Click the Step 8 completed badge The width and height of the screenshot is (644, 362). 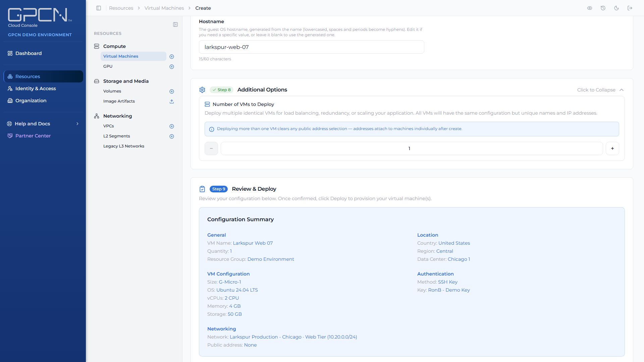(221, 90)
